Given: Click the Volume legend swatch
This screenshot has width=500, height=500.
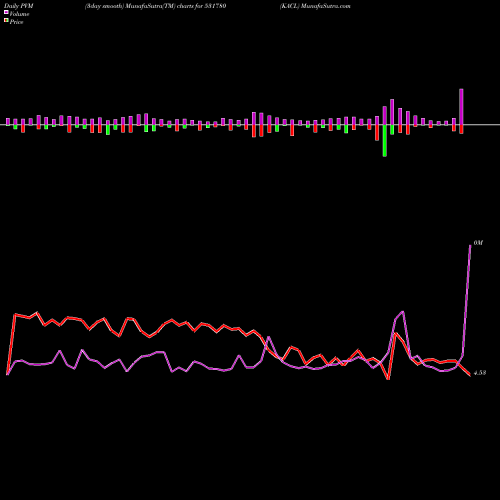Looking at the screenshot, I should pyautogui.click(x=6, y=12).
